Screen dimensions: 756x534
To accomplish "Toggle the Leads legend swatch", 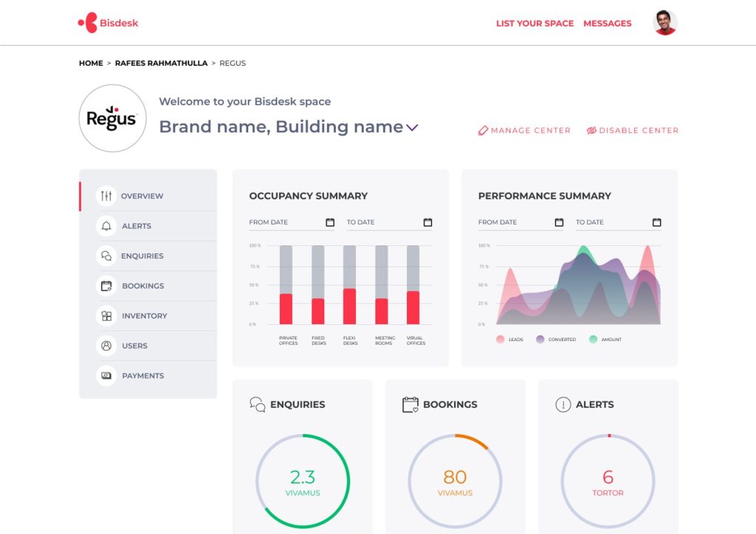I will [x=500, y=340].
